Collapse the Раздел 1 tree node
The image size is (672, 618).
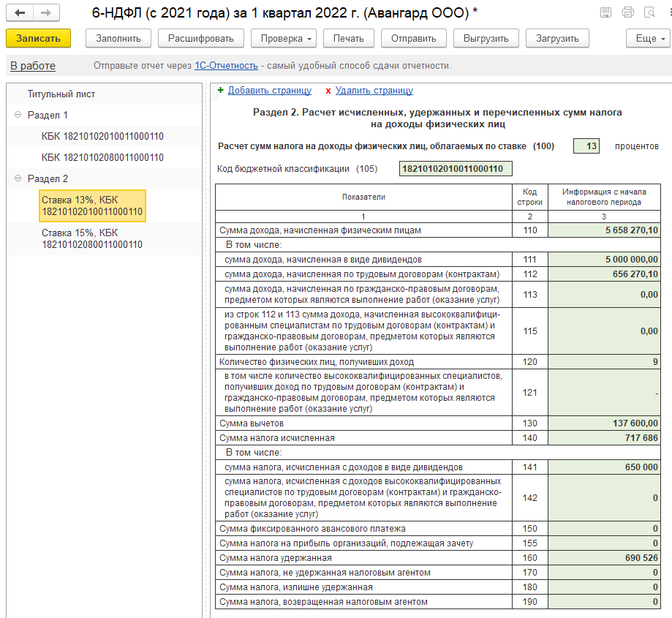(18, 115)
